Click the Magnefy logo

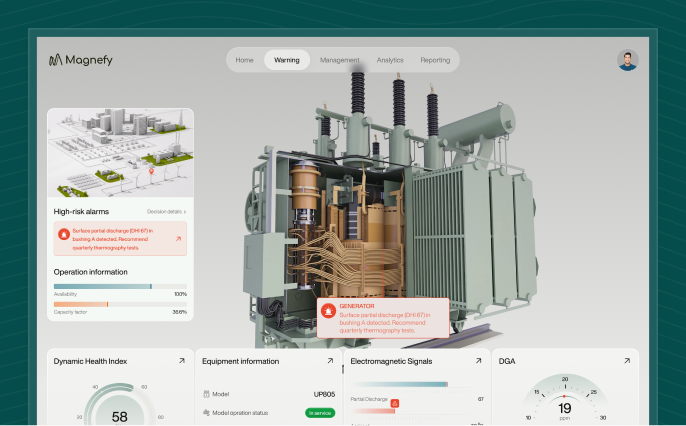click(x=80, y=60)
